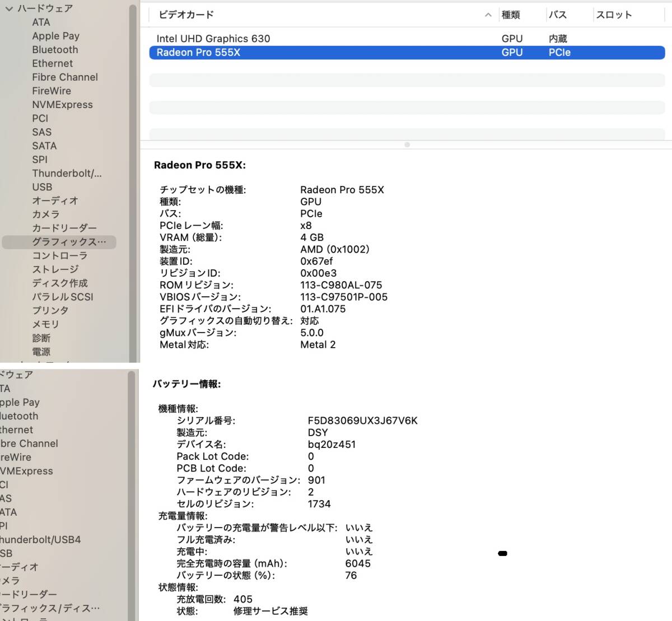Viewport: 672px width, 621px height.
Task: Select メモリ in upper sidebar
Action: pyautogui.click(x=45, y=324)
